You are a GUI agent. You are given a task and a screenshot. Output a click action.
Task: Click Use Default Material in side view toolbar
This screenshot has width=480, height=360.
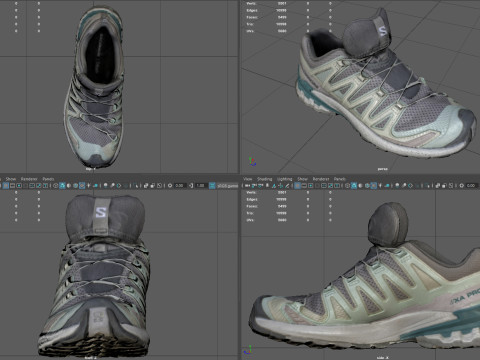click(360, 186)
